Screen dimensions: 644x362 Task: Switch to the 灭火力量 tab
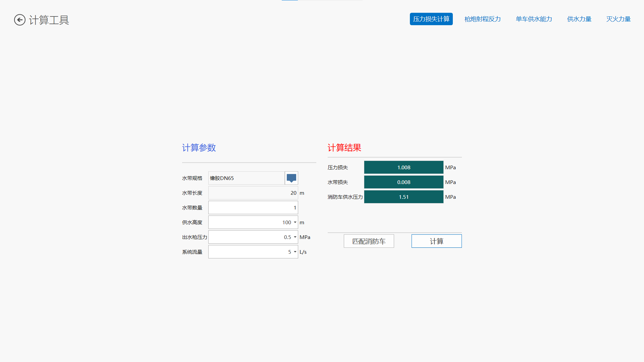pos(619,19)
